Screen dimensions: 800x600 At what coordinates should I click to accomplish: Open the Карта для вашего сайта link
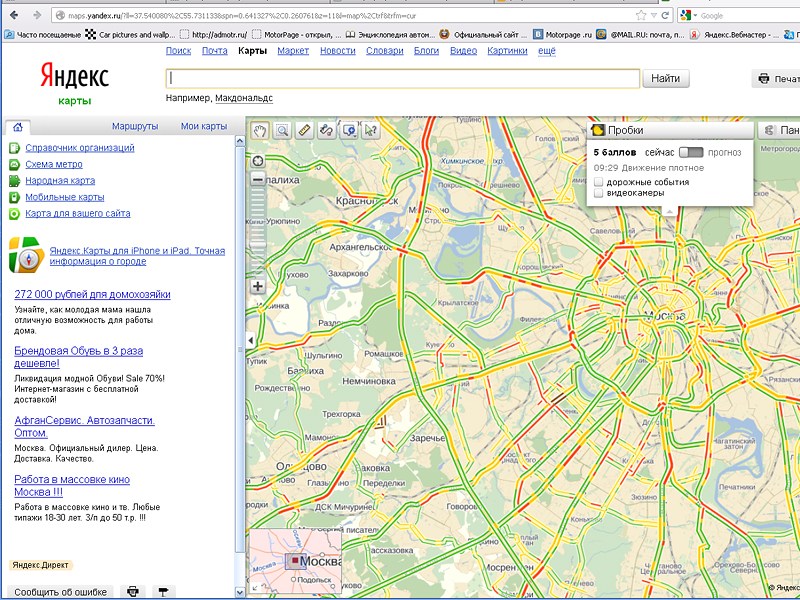pos(78,213)
